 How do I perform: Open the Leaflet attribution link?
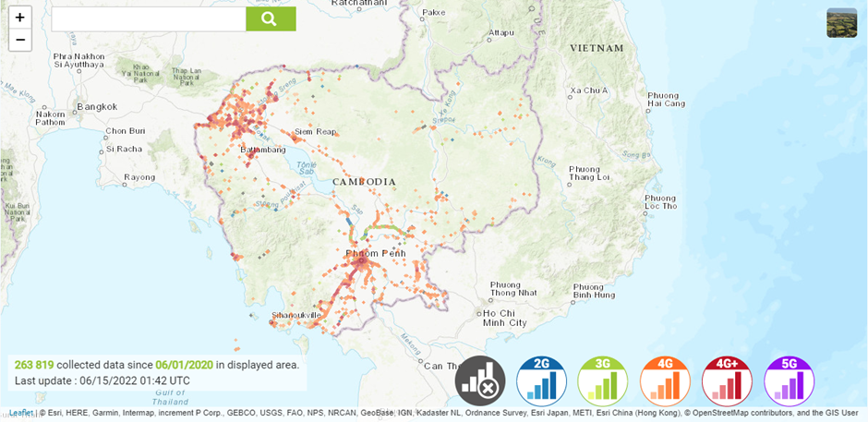click(20, 413)
